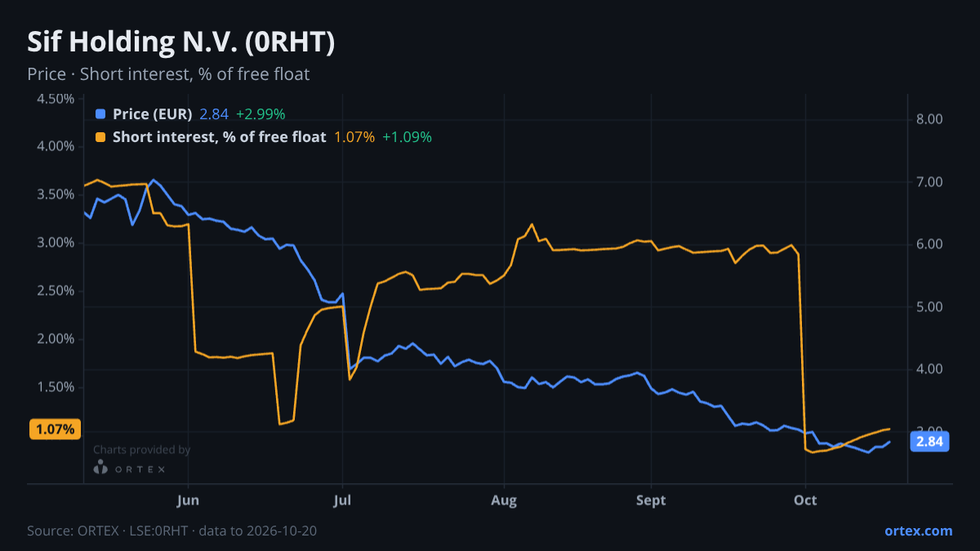Click the 2.84 blue price badge
Viewport: 980px width, 551px height.
tap(930, 442)
